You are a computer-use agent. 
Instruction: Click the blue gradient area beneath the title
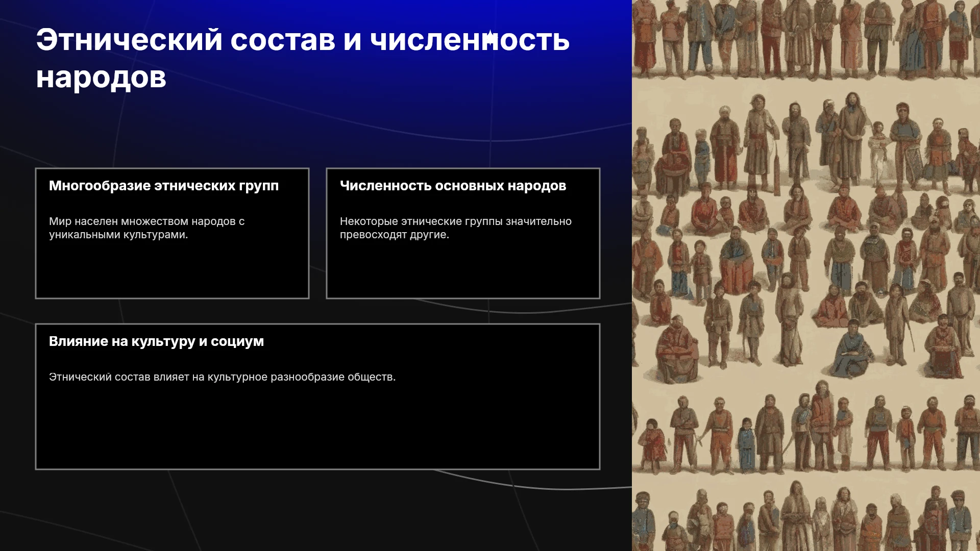click(316, 128)
